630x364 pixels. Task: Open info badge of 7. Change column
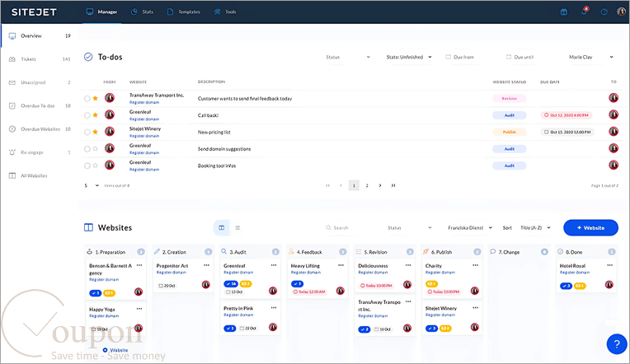(544, 252)
